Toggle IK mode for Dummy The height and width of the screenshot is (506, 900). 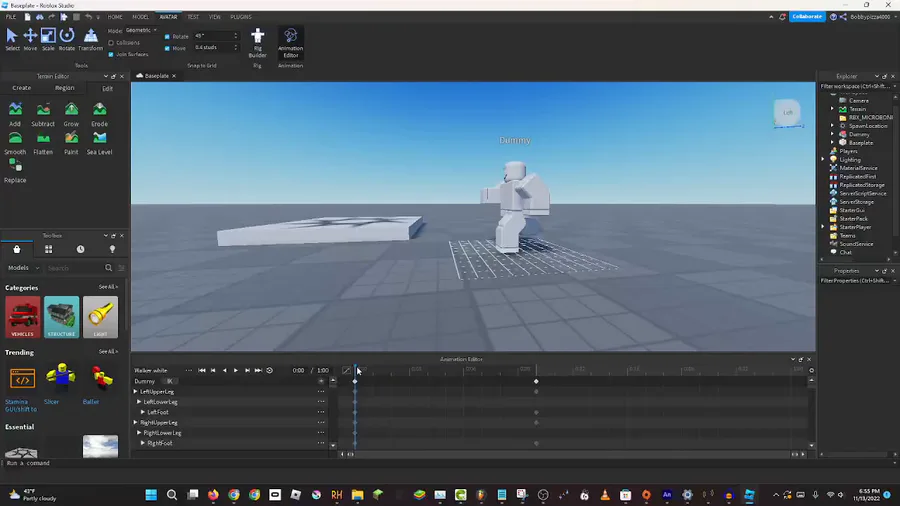point(169,382)
